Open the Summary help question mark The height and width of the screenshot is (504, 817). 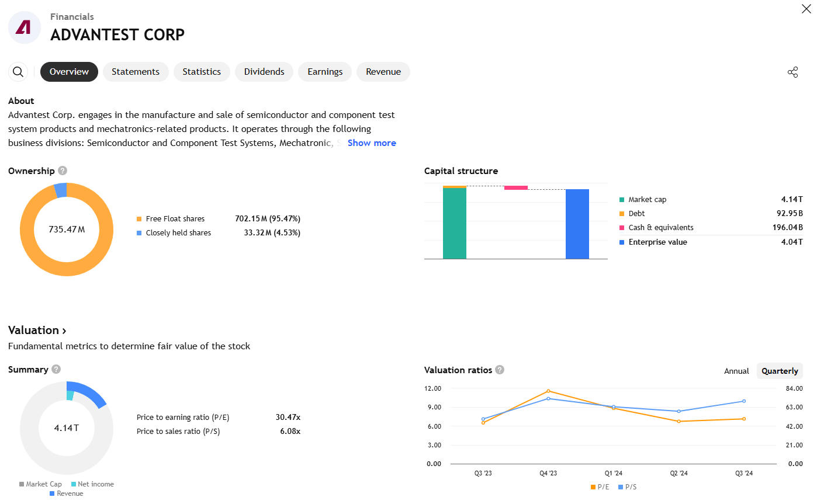click(x=56, y=369)
